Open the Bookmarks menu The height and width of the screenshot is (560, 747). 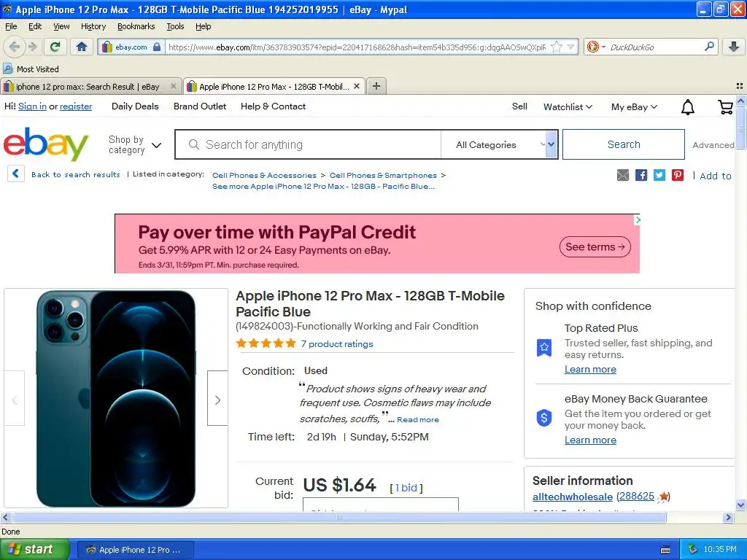pyautogui.click(x=136, y=26)
